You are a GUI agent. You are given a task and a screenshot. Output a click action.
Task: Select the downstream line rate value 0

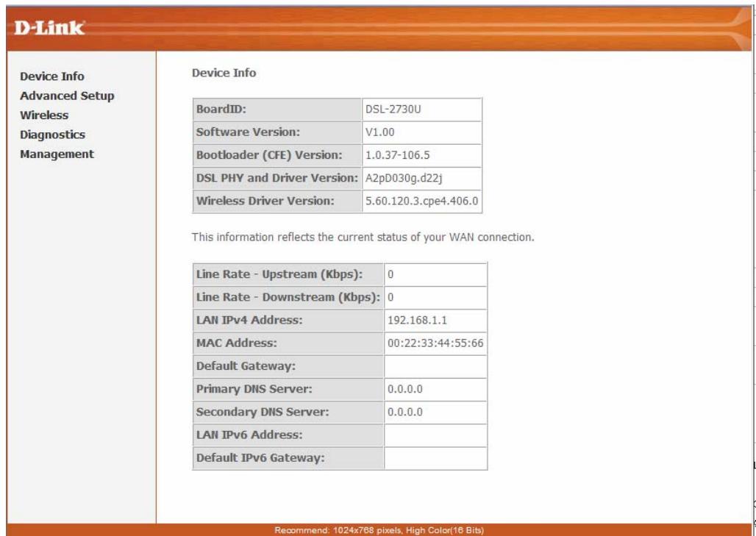[391, 297]
